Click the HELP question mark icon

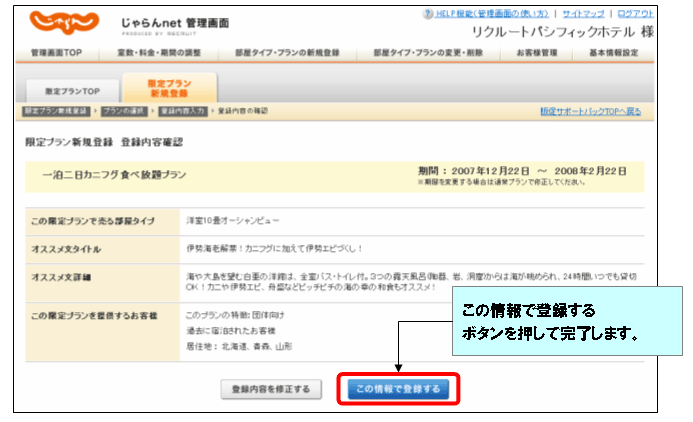(427, 14)
